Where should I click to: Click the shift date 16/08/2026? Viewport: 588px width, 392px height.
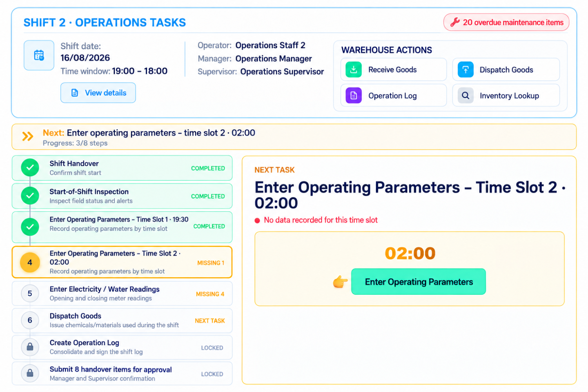[85, 58]
